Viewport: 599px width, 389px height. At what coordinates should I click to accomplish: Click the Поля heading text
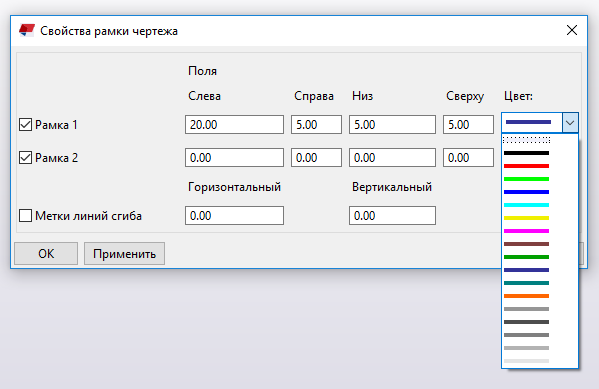[x=202, y=71]
